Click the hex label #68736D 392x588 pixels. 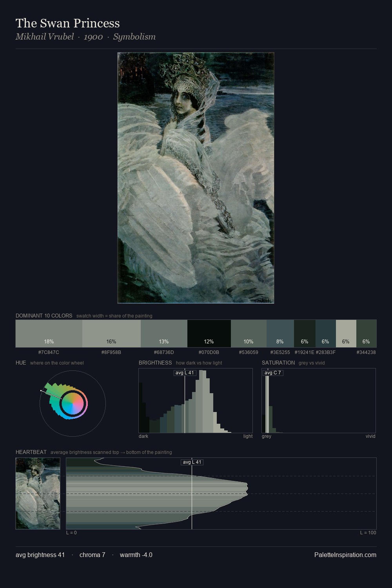[164, 352]
